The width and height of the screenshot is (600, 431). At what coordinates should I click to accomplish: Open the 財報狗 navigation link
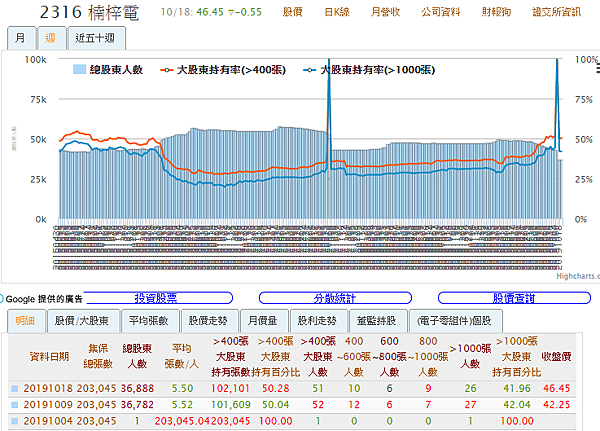coord(496,12)
